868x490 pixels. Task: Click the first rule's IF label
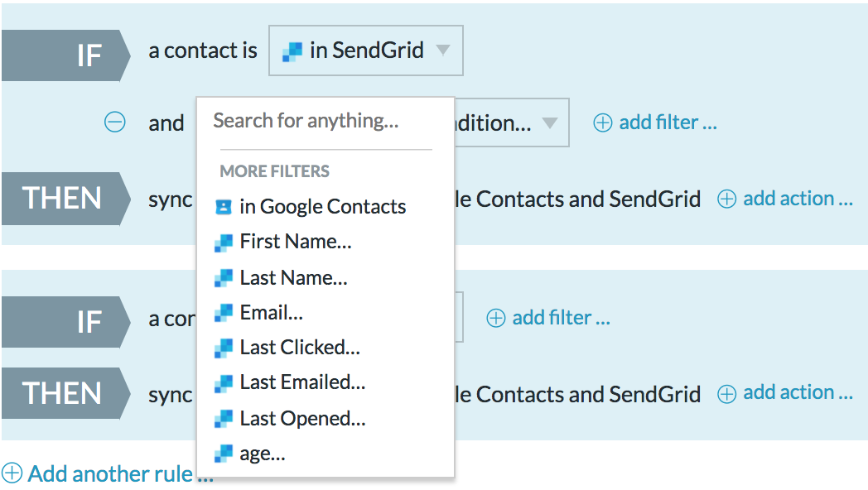pyautogui.click(x=66, y=55)
